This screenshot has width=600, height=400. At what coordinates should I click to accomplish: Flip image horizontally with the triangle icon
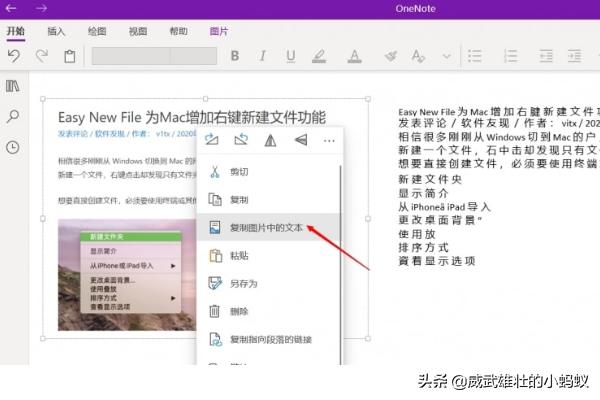[x=270, y=141]
